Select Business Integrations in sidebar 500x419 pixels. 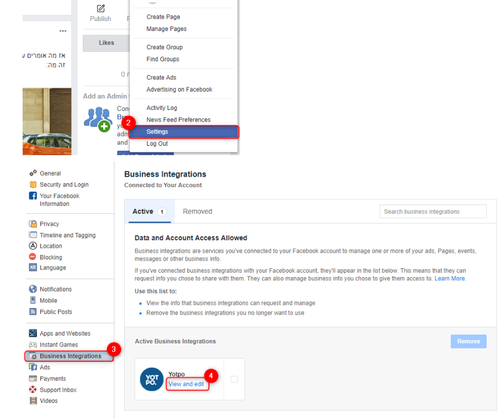click(x=70, y=356)
